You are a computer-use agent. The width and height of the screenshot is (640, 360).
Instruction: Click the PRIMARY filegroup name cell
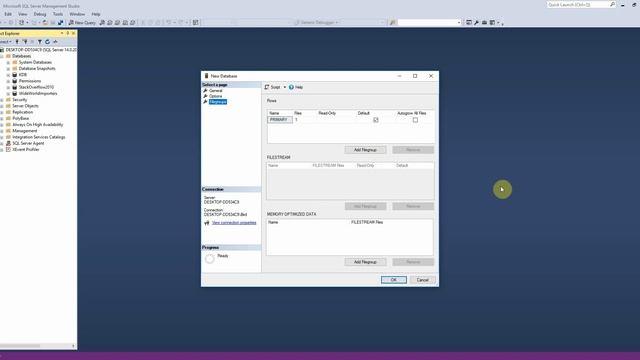(x=280, y=120)
